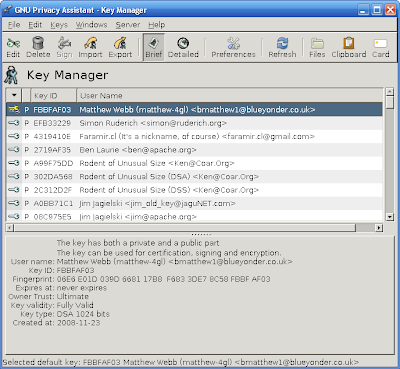
Task: Click the pane divider grip handle
Action: click(x=201, y=234)
